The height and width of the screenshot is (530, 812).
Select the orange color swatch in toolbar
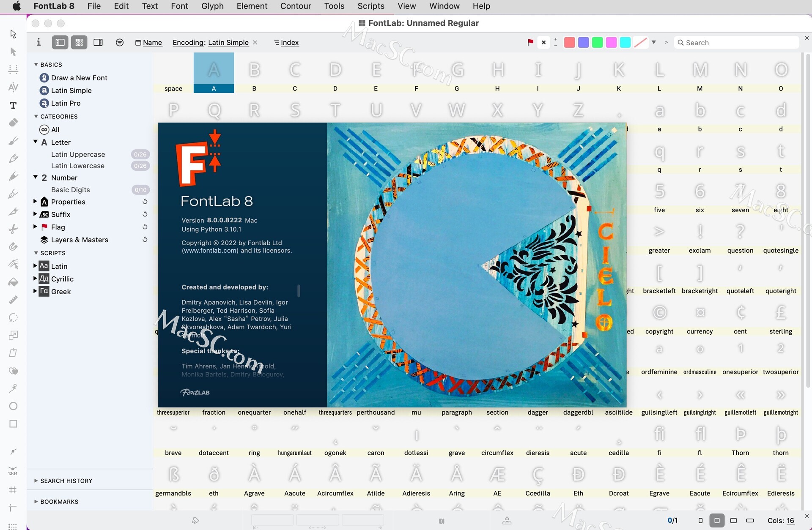(x=570, y=42)
